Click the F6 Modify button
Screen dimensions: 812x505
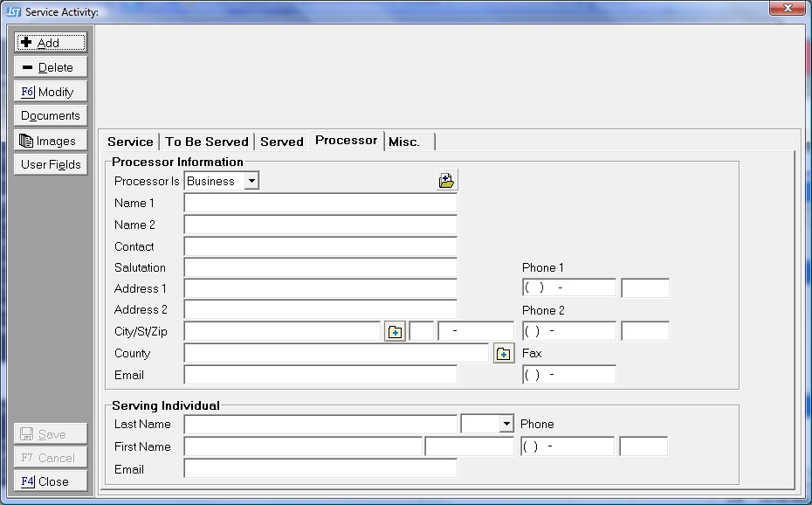tap(51, 92)
